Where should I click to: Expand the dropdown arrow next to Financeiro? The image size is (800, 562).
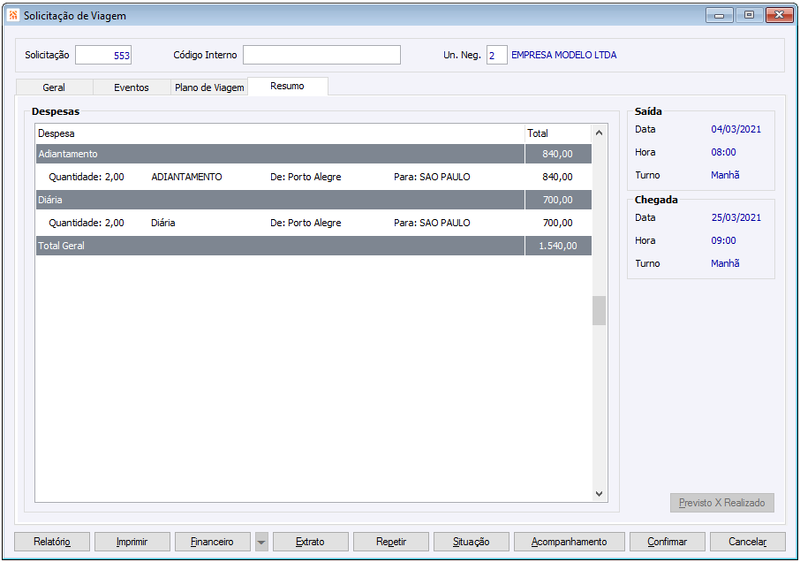pyautogui.click(x=261, y=542)
